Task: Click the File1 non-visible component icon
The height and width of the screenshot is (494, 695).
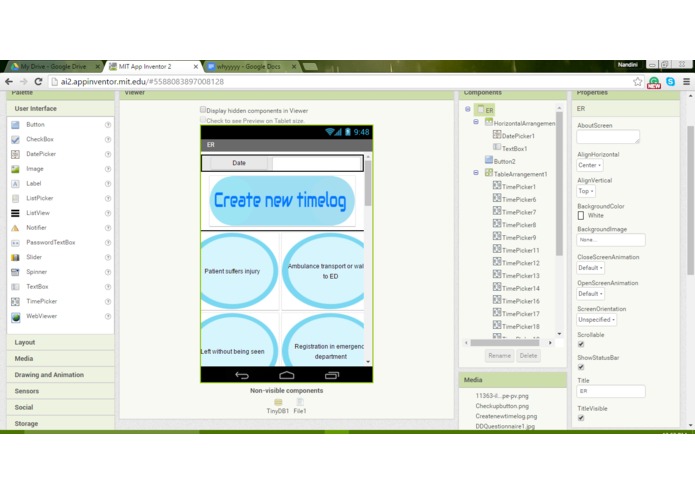Action: [x=300, y=402]
